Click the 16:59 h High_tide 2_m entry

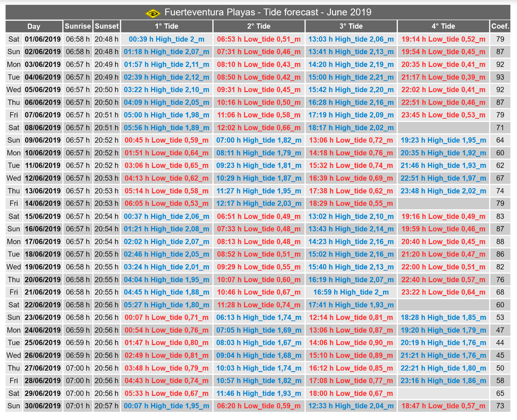pos(351,292)
